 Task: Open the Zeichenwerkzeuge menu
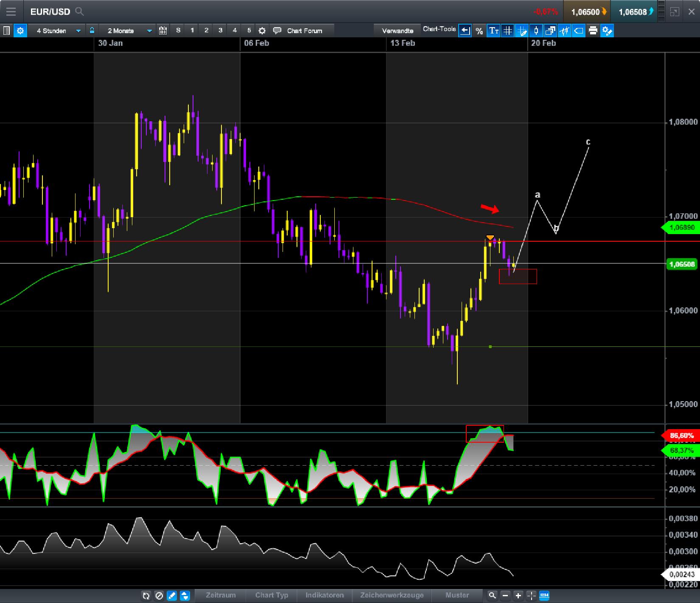pos(392,595)
